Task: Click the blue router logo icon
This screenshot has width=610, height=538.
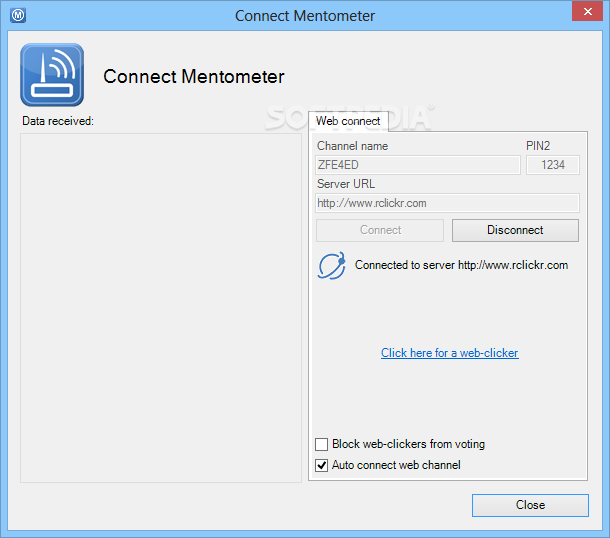Action: [52, 75]
